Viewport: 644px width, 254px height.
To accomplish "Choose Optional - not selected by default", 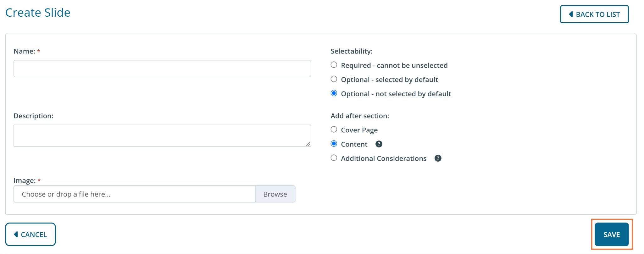I will tap(334, 93).
